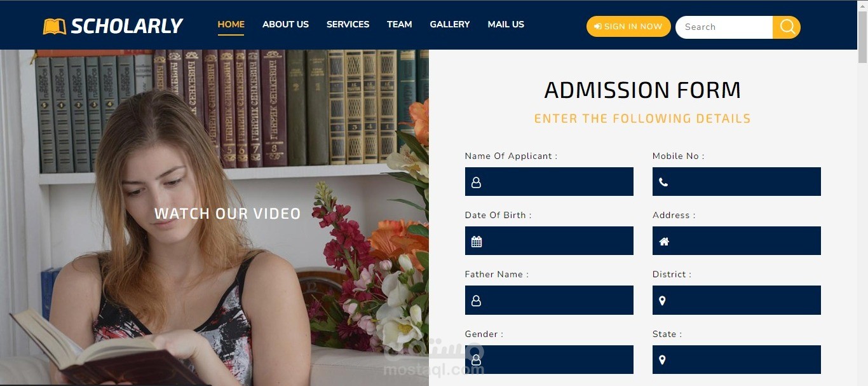Click the 'Address :' label
868x386 pixels.
(x=674, y=215)
